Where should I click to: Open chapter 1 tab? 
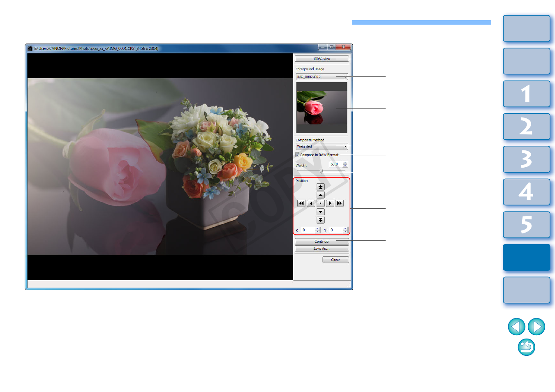pos(526,94)
